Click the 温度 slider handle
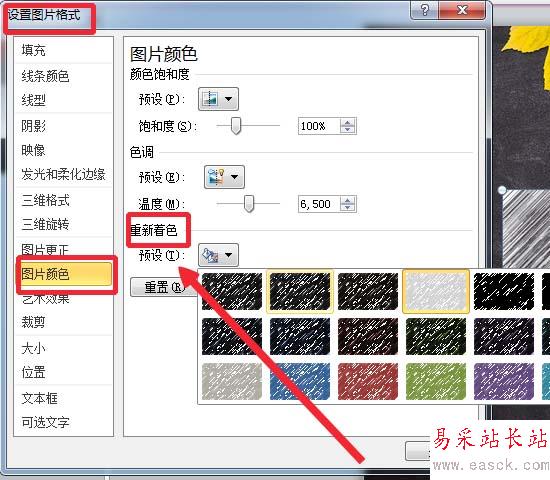The image size is (550, 480). coord(249,204)
